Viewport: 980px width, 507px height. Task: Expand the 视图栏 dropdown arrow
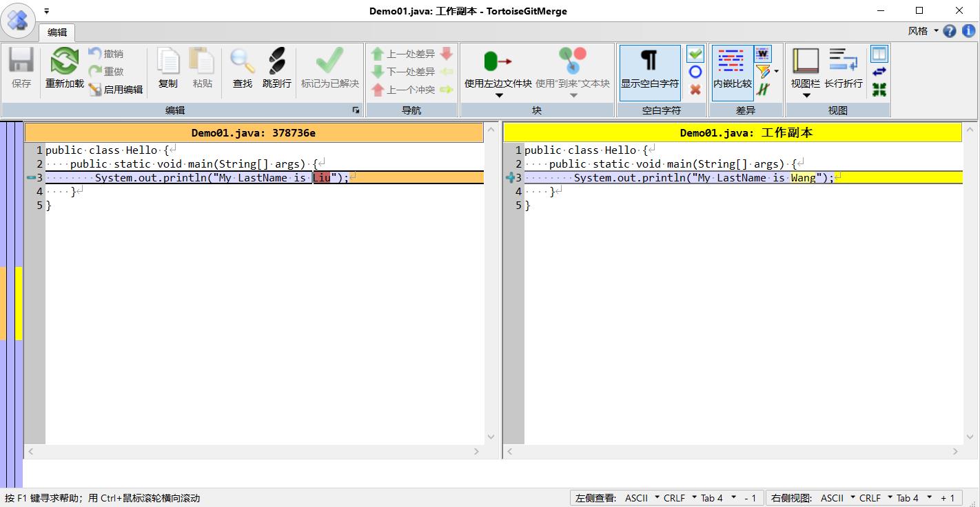806,95
